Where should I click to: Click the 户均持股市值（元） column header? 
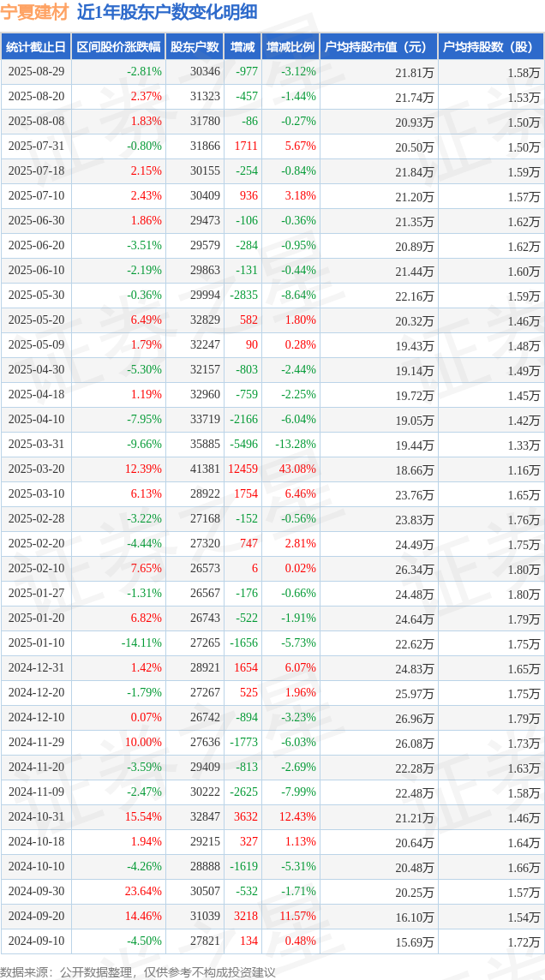(378, 47)
